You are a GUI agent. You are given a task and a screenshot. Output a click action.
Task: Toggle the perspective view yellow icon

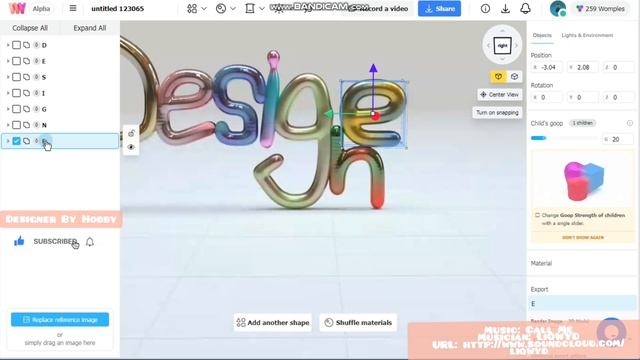(498, 76)
